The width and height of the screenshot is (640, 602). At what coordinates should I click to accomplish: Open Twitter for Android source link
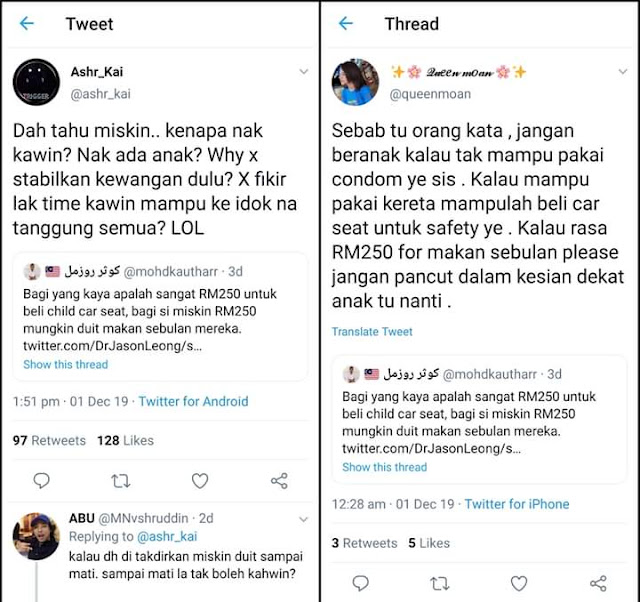click(193, 402)
